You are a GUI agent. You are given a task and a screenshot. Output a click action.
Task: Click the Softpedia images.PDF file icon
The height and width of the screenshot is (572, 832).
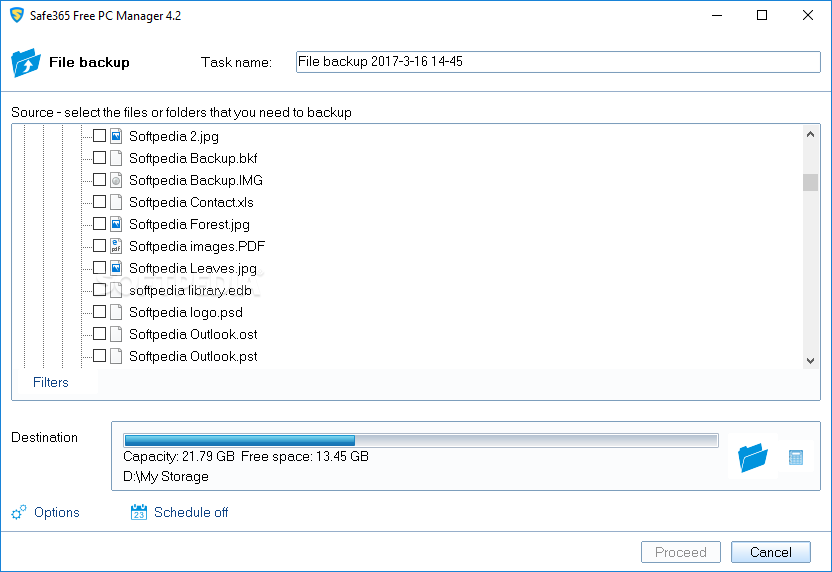(116, 246)
